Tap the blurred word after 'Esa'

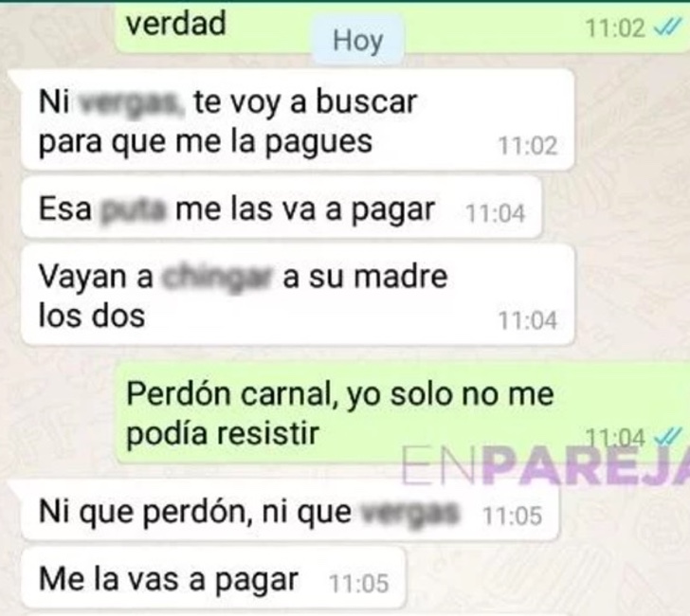134,210
